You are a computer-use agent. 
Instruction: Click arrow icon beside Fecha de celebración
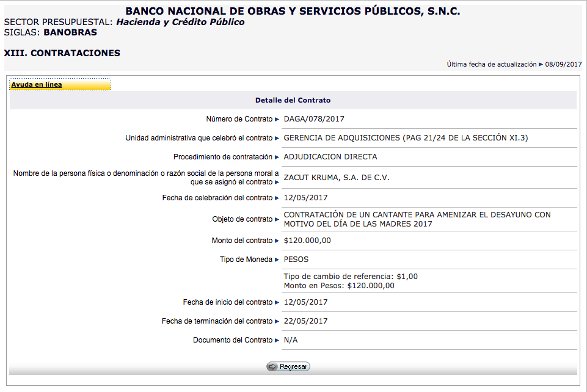277,198
